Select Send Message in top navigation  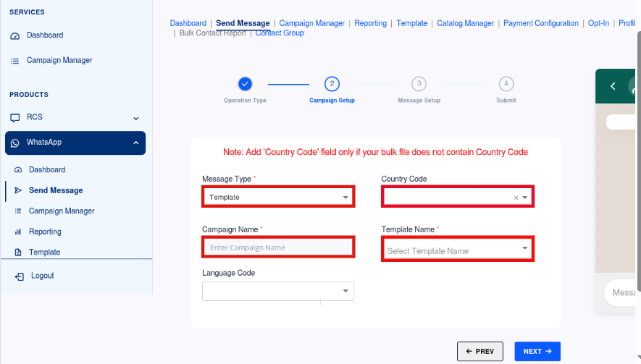(243, 23)
